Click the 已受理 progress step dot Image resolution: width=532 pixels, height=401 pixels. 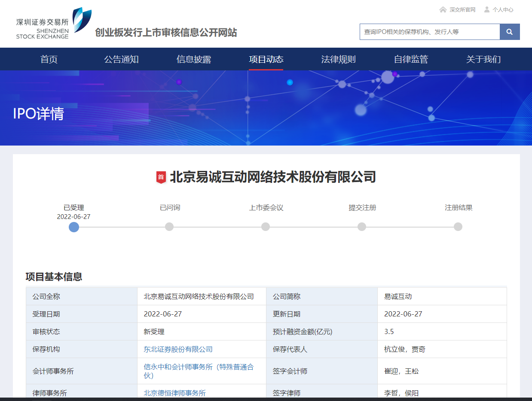point(74,227)
